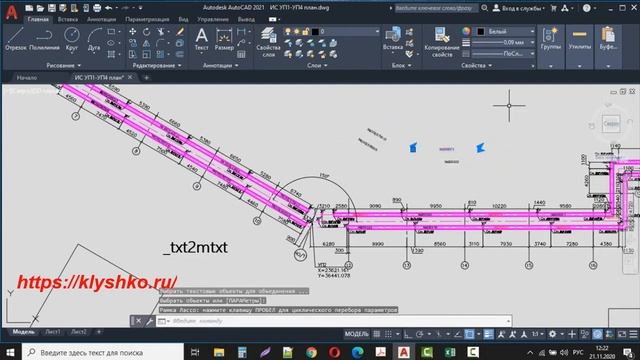
Task: Open Свойства слоя (Layer Properties)
Action: (268, 42)
